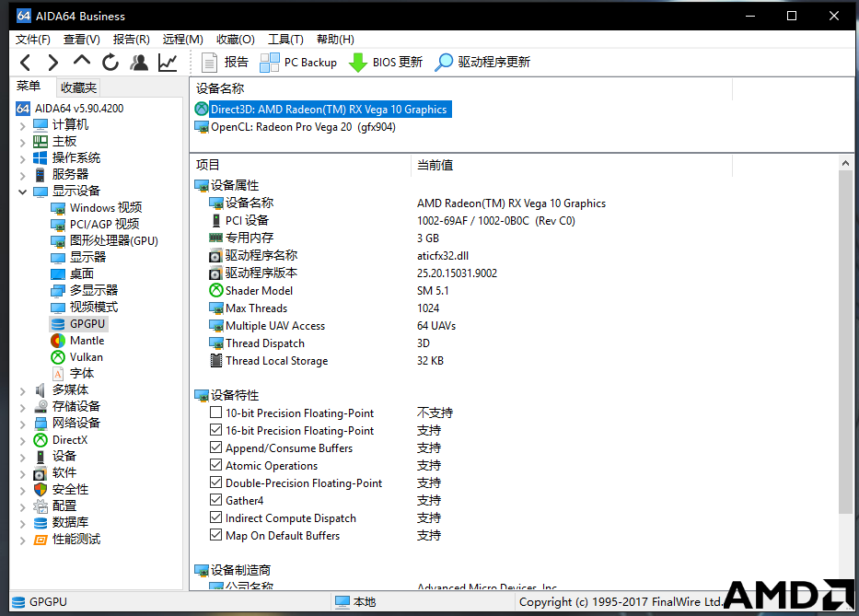859x616 pixels.
Task: Expand the DirectX tree node
Action: pos(22,441)
